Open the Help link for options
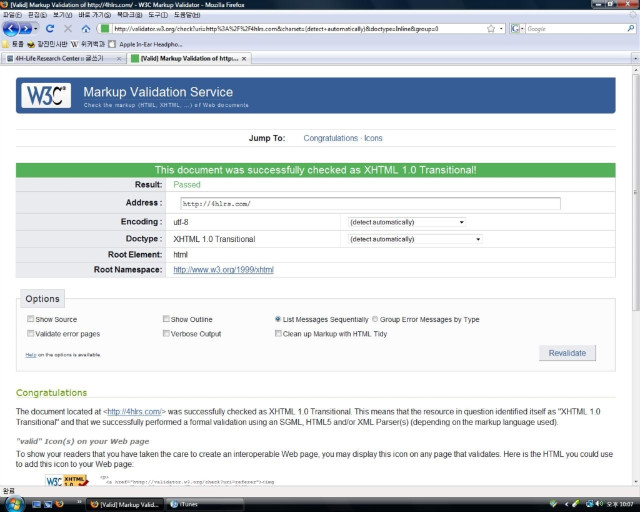Screen dimensions: 640x512 click(31, 355)
